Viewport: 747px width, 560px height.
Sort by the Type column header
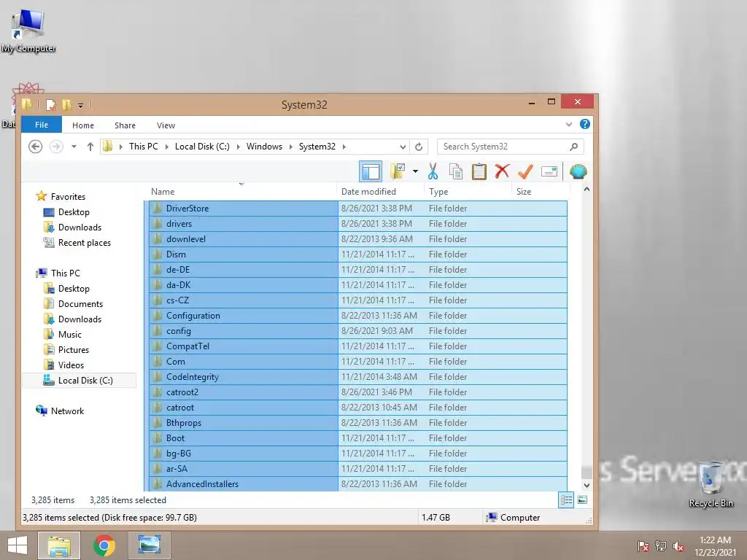[468, 192]
